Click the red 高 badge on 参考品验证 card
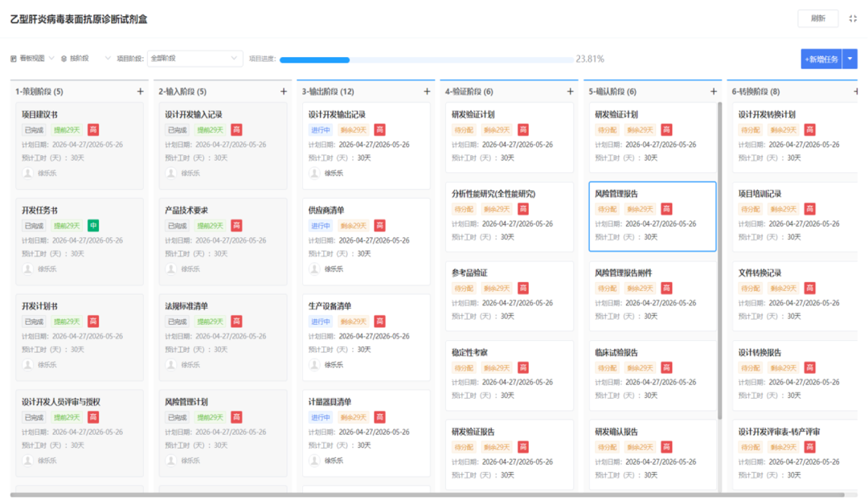The width and height of the screenshot is (868, 504). tap(523, 288)
